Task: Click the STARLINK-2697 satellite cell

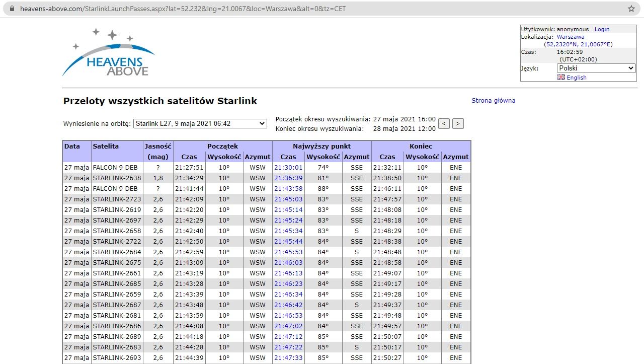Action: pyautogui.click(x=117, y=221)
